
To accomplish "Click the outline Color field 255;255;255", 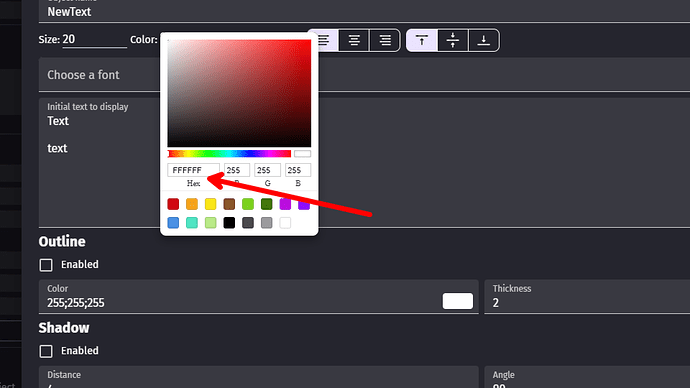I will click(258, 296).
